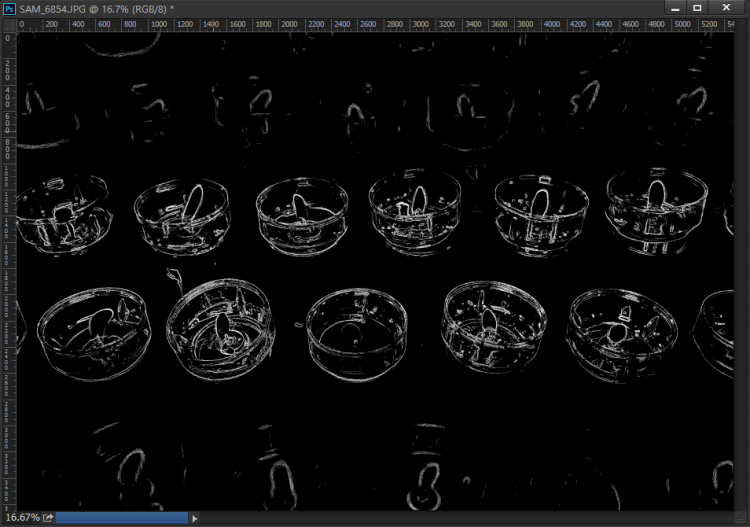The height and width of the screenshot is (527, 750).
Task: Click the 3000 mark on horizontal ruler
Action: coord(420,24)
